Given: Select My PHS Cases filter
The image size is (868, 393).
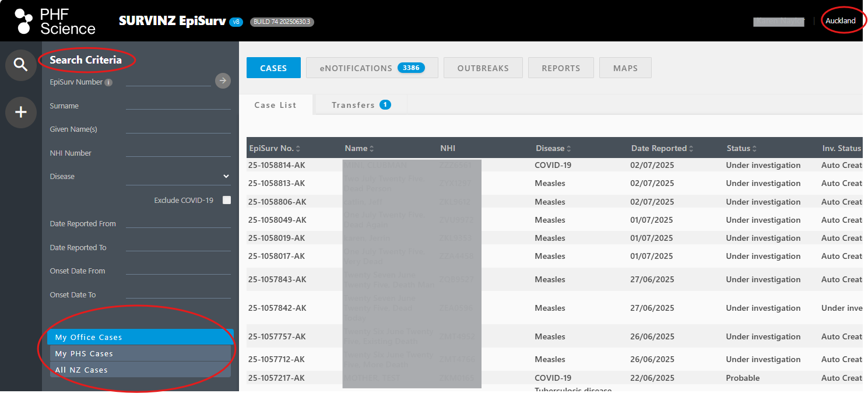Looking at the screenshot, I should [140, 353].
